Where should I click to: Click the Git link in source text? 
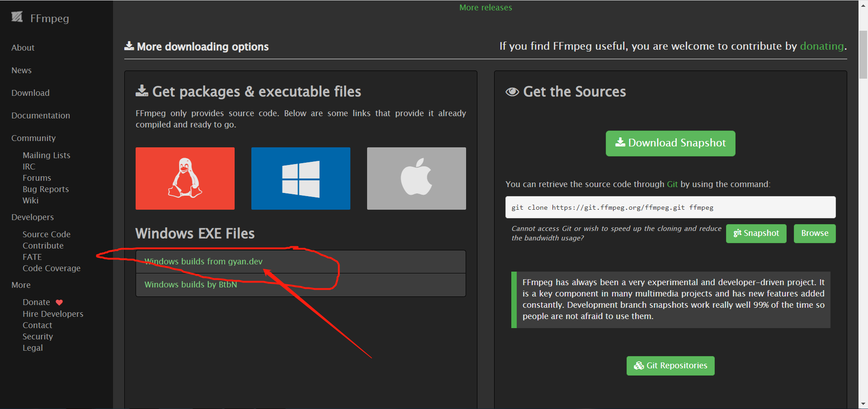coord(672,184)
